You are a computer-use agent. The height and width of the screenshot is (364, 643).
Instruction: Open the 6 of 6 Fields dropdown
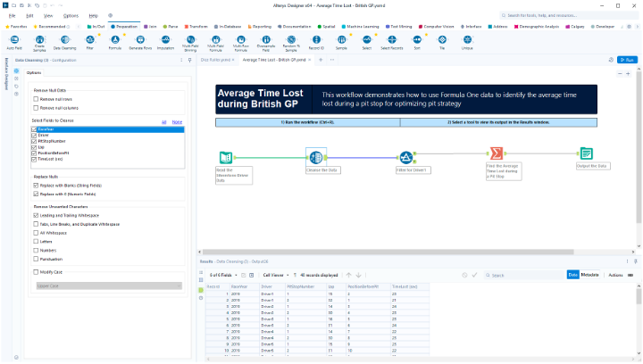coord(223,275)
